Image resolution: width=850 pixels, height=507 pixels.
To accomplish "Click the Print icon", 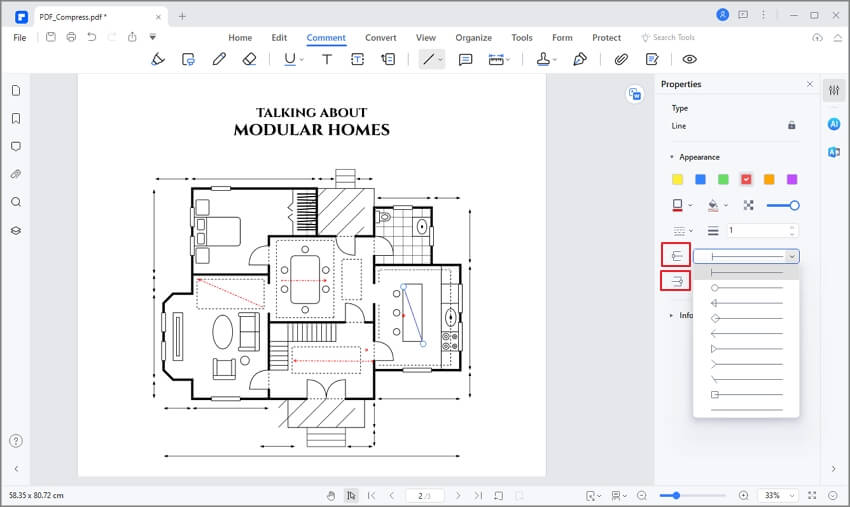I will 71,37.
